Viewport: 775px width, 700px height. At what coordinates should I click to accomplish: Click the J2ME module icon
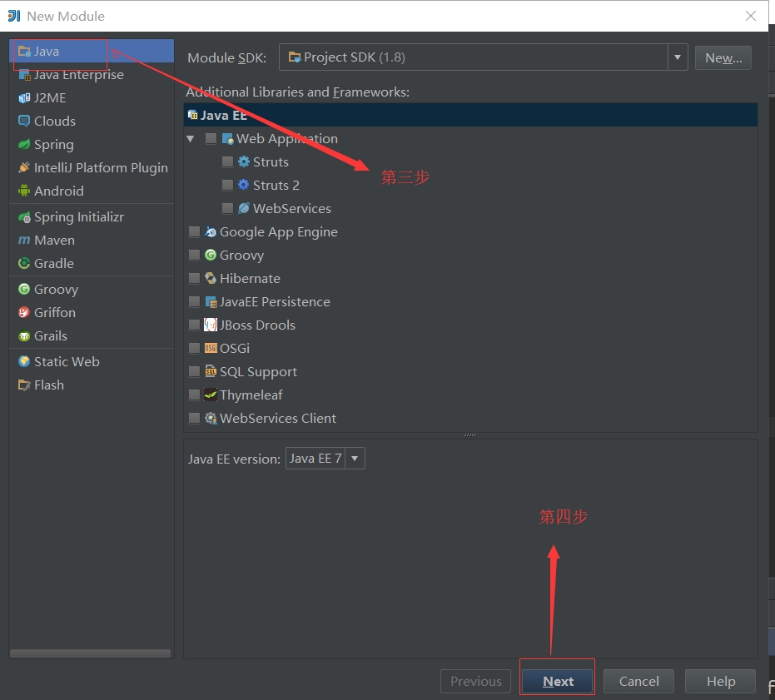[x=24, y=98]
